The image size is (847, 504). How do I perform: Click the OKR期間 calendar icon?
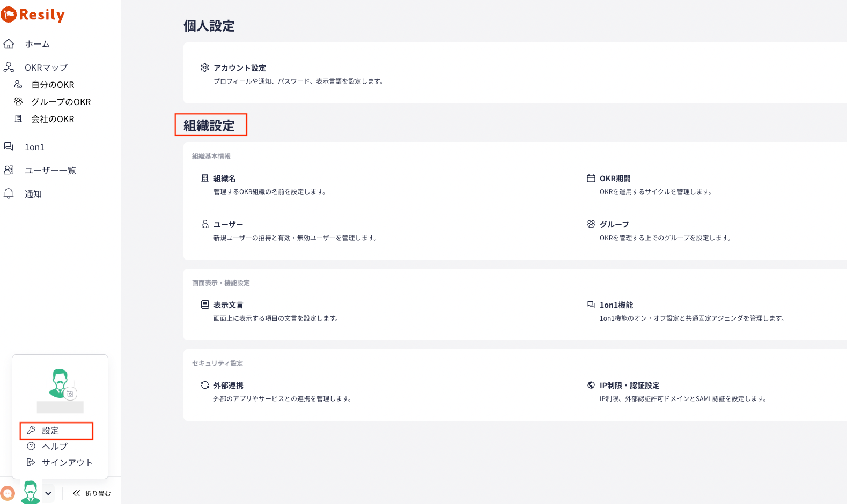[591, 178]
